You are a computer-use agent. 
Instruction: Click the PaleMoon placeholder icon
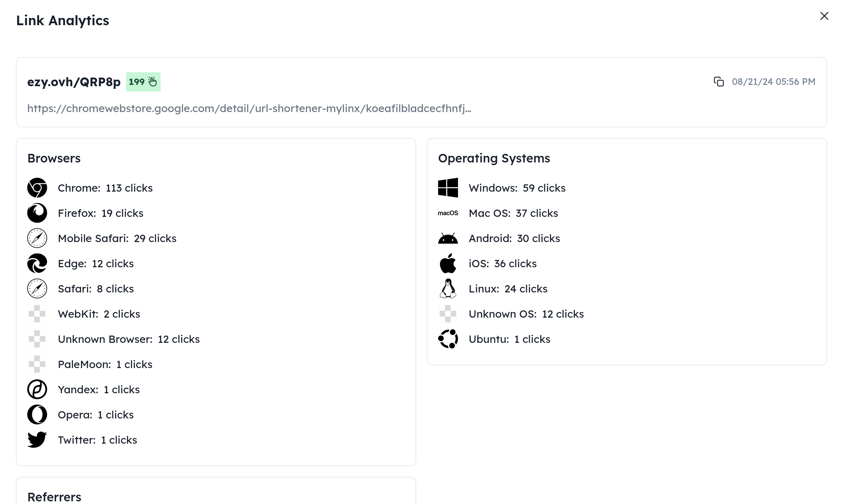click(37, 364)
